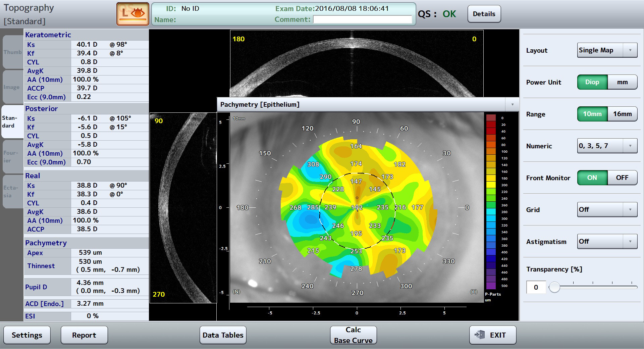
Task: Click the Transparency slider handle
Action: 554,287
